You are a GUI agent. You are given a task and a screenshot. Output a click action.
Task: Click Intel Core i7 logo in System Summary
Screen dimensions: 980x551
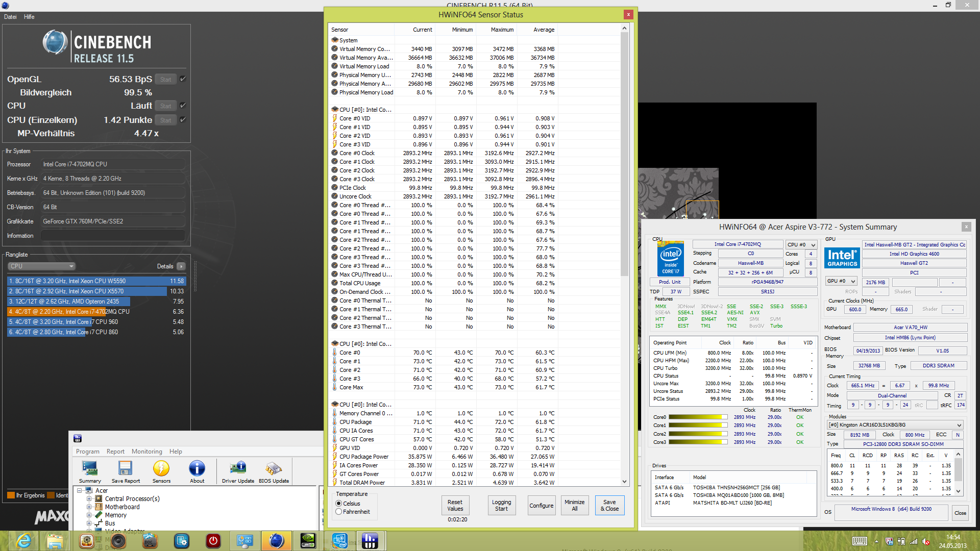(x=670, y=259)
